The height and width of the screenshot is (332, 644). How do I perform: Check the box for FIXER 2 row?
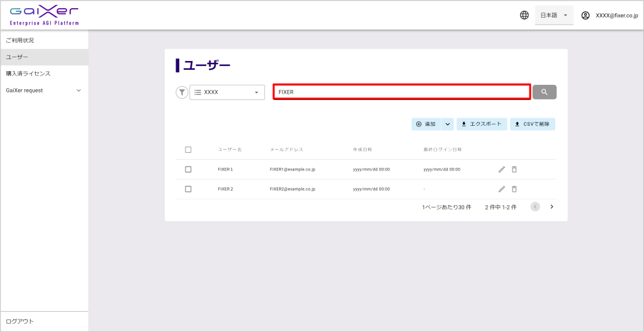point(188,189)
